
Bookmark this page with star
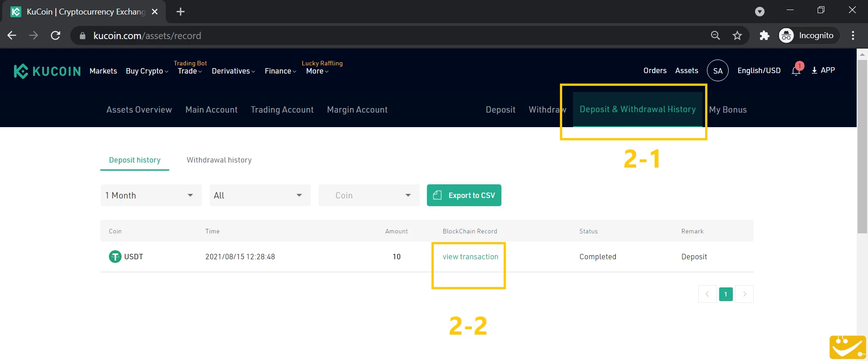click(x=737, y=35)
